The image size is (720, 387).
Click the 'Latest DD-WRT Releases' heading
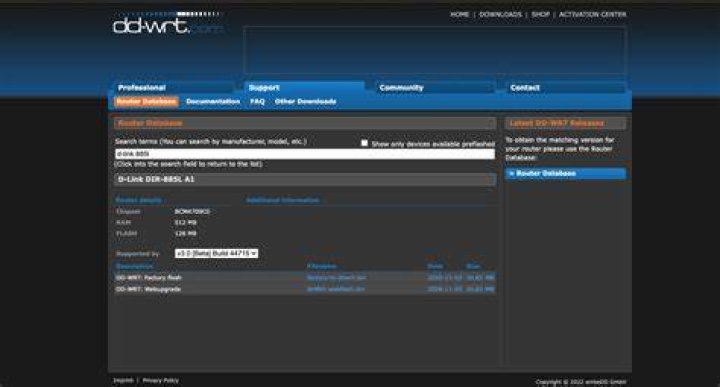point(557,123)
